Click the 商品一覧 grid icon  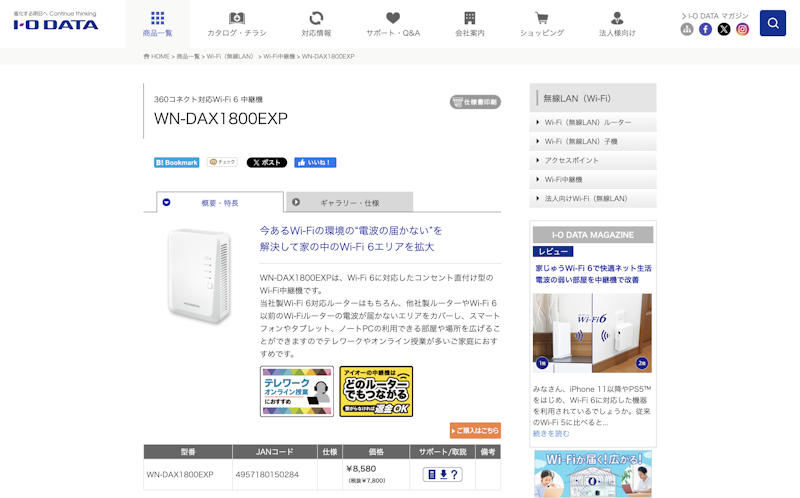tap(157, 18)
